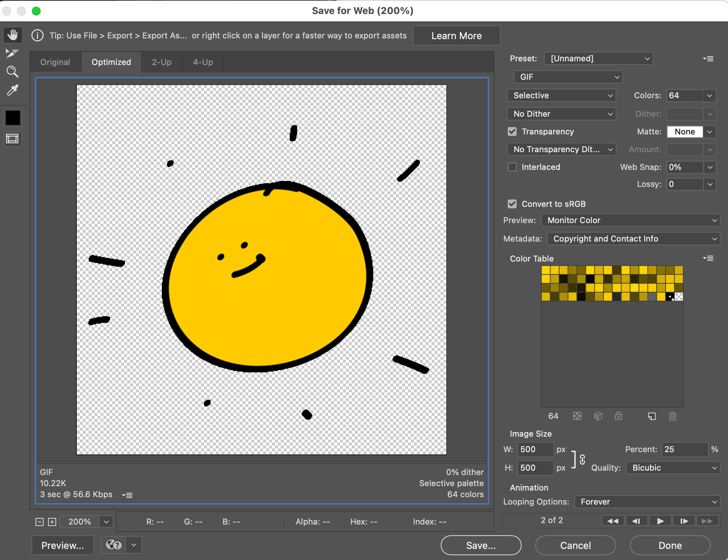The image size is (728, 560).
Task: Open the GIF format dropdown
Action: [x=568, y=77]
